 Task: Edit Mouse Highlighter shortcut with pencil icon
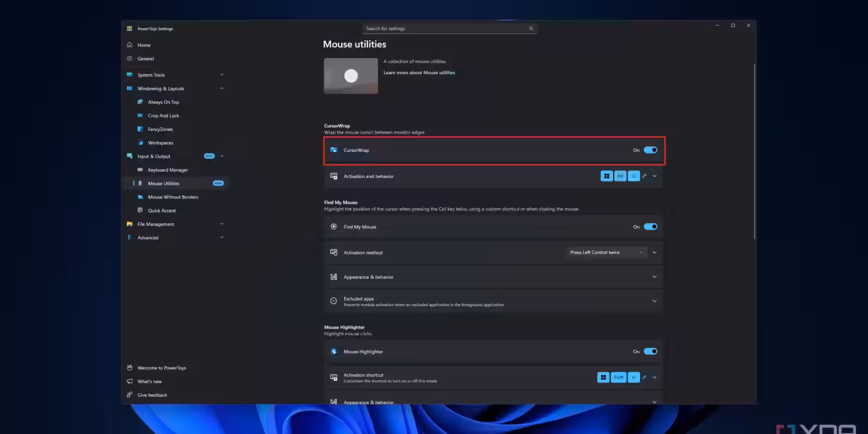(644, 378)
